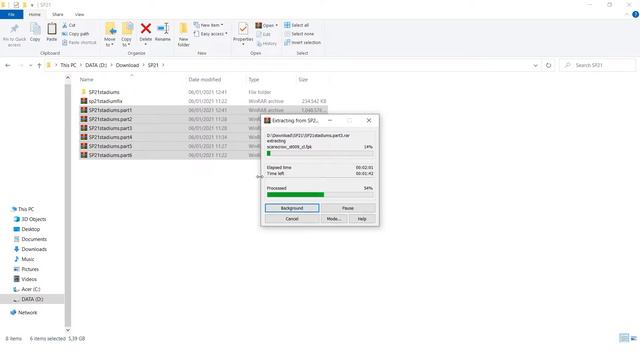Open the Open dropdown in ribbon
Screen dimensions: 640x360
point(267,25)
